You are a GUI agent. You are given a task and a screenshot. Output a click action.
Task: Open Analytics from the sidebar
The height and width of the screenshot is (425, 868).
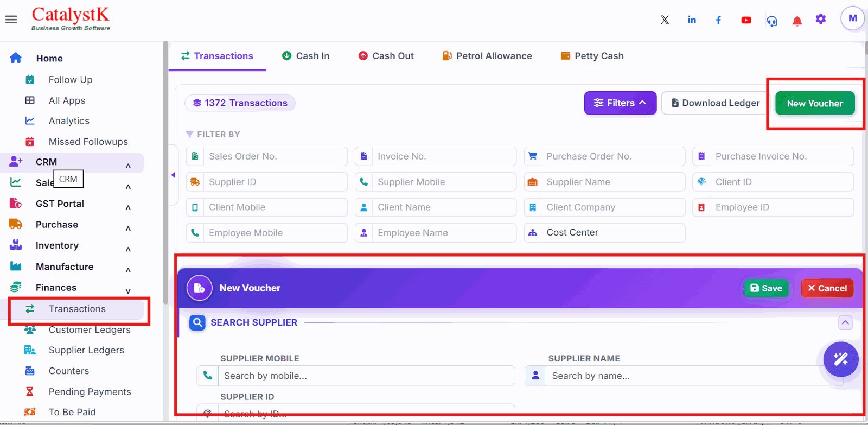tap(69, 121)
